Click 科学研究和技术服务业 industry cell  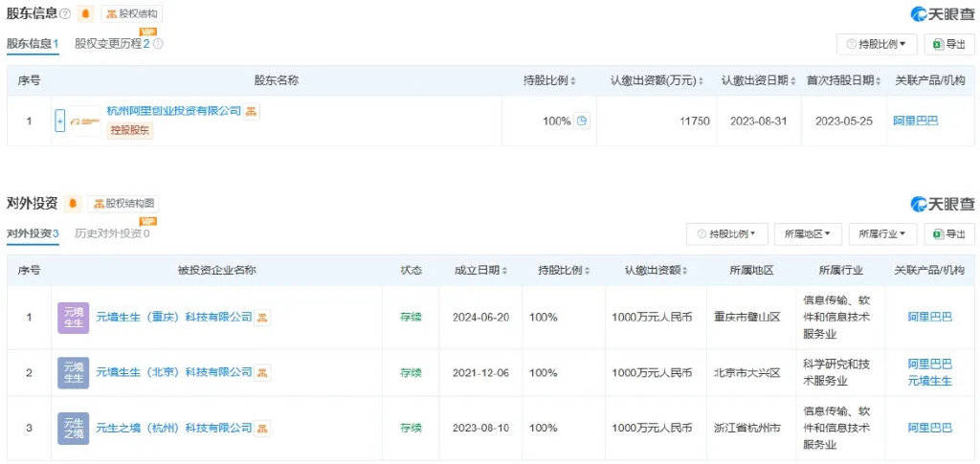click(x=836, y=372)
